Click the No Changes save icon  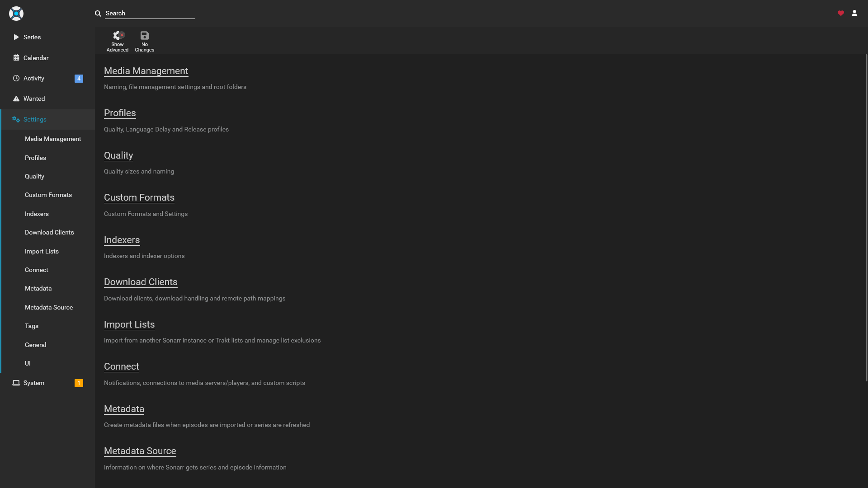[x=145, y=36]
